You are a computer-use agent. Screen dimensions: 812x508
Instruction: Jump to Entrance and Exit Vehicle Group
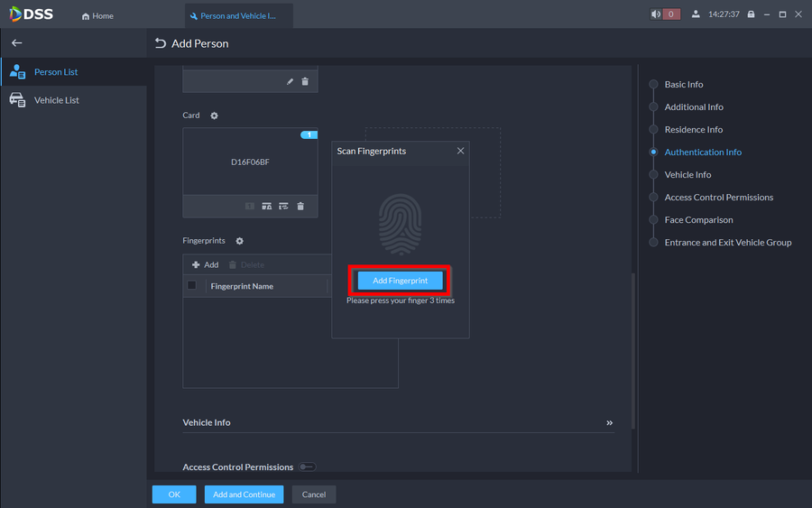(727, 243)
